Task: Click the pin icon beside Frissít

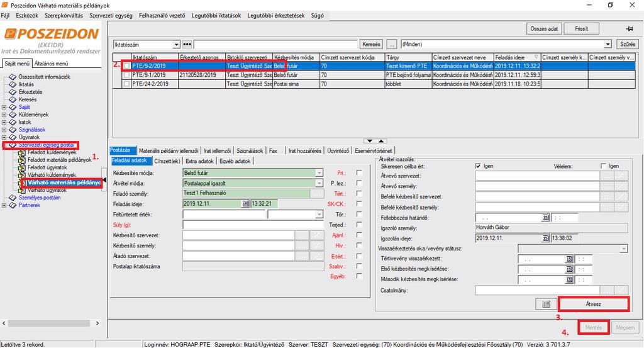Action: pyautogui.click(x=629, y=29)
